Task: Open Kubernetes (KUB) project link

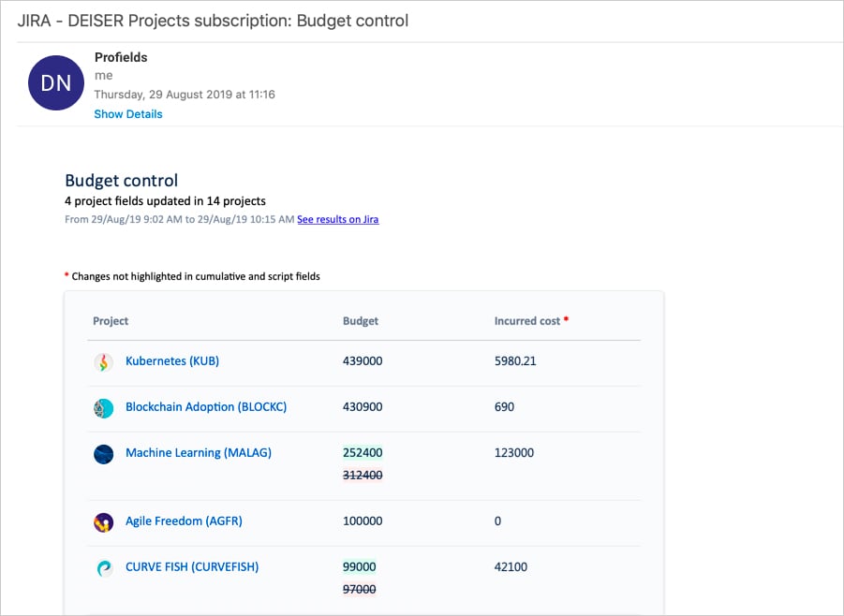Action: (x=172, y=361)
